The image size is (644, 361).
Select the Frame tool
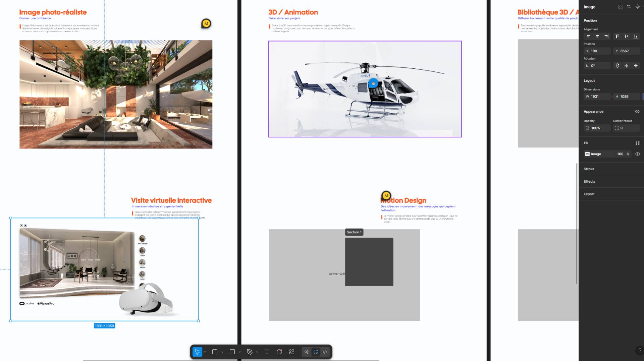(215, 352)
